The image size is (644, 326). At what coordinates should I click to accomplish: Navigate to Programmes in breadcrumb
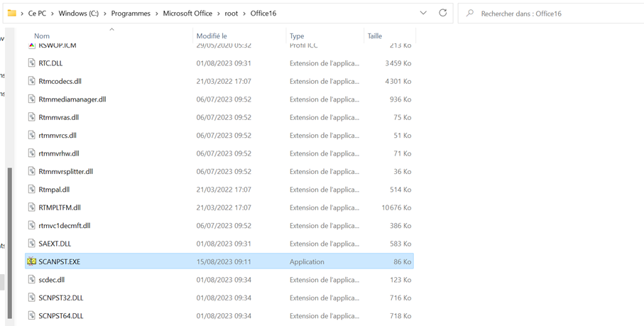tap(131, 13)
